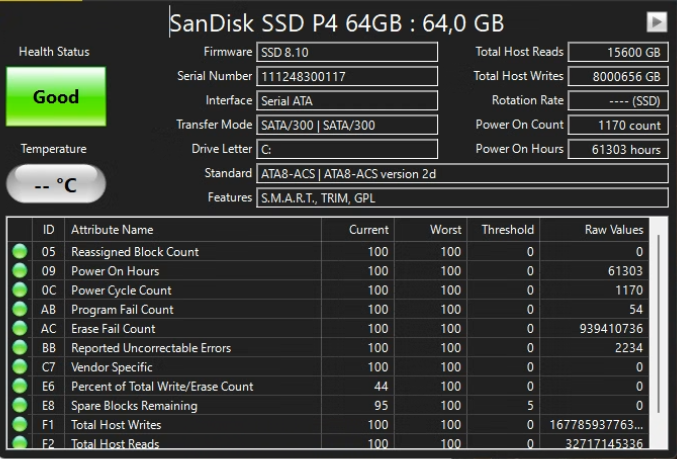This screenshot has width=677, height=459.
Task: Click raw value 54 for Program Fail Count
Action: point(636,310)
